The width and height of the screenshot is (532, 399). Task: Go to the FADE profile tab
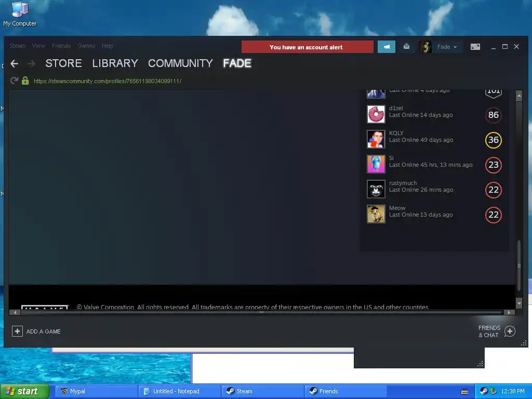(237, 63)
